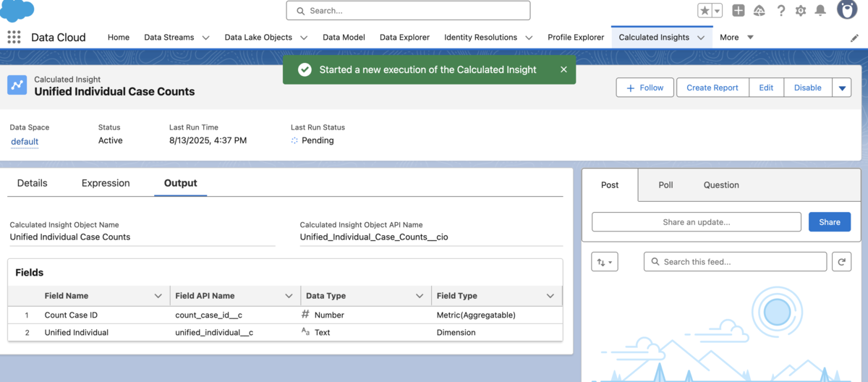Open the user profile avatar
Screen dimensions: 868x382
(x=847, y=9)
